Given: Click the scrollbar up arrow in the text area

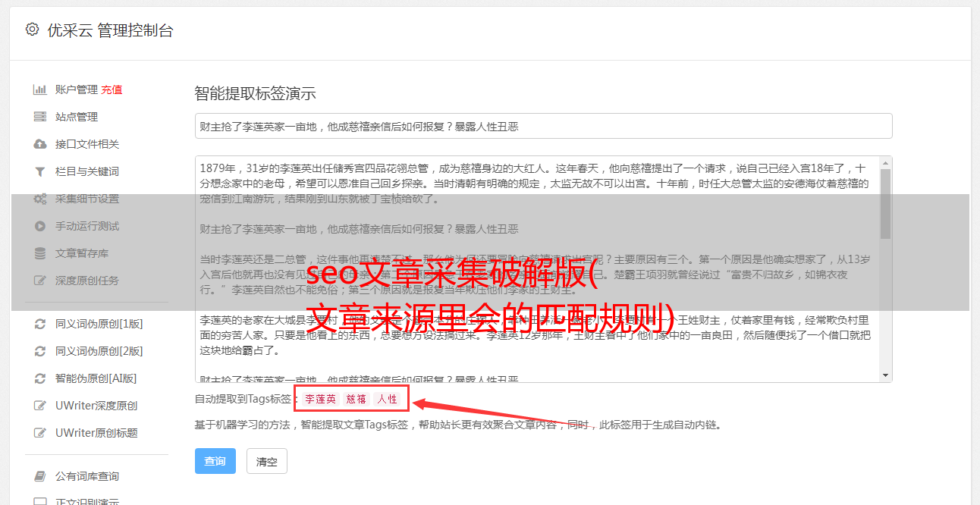Looking at the screenshot, I should coord(885,163).
